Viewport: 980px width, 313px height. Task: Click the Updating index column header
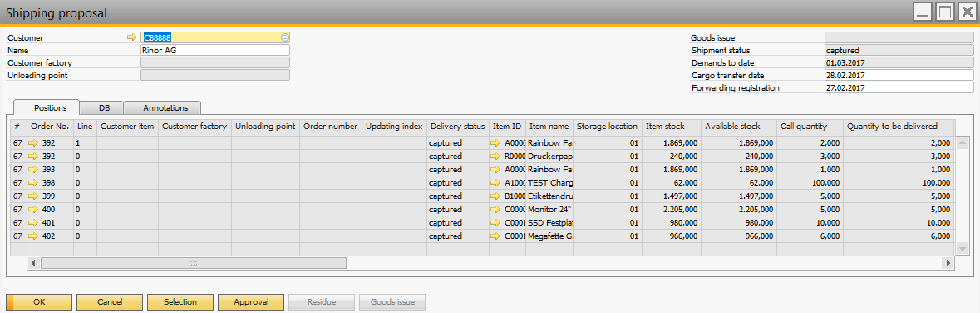[394, 127]
